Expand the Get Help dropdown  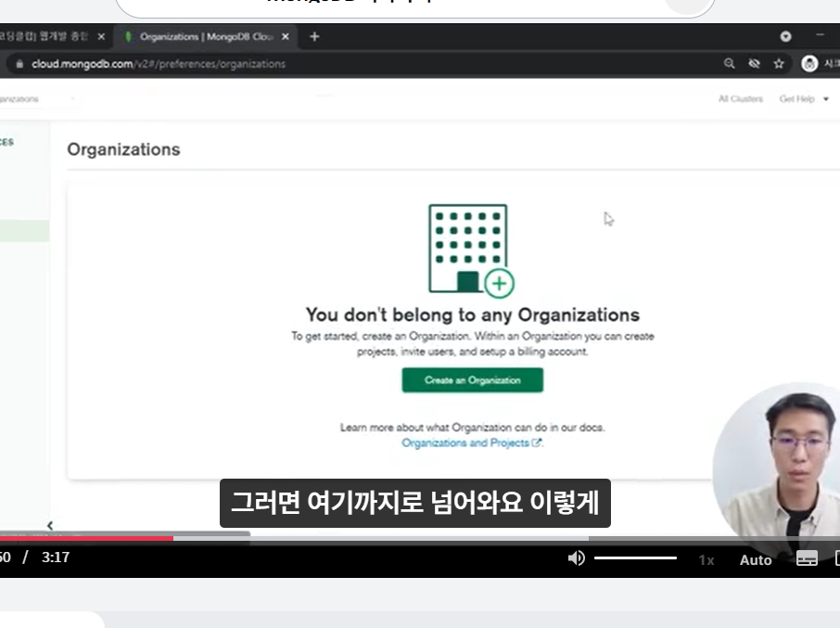(x=804, y=98)
